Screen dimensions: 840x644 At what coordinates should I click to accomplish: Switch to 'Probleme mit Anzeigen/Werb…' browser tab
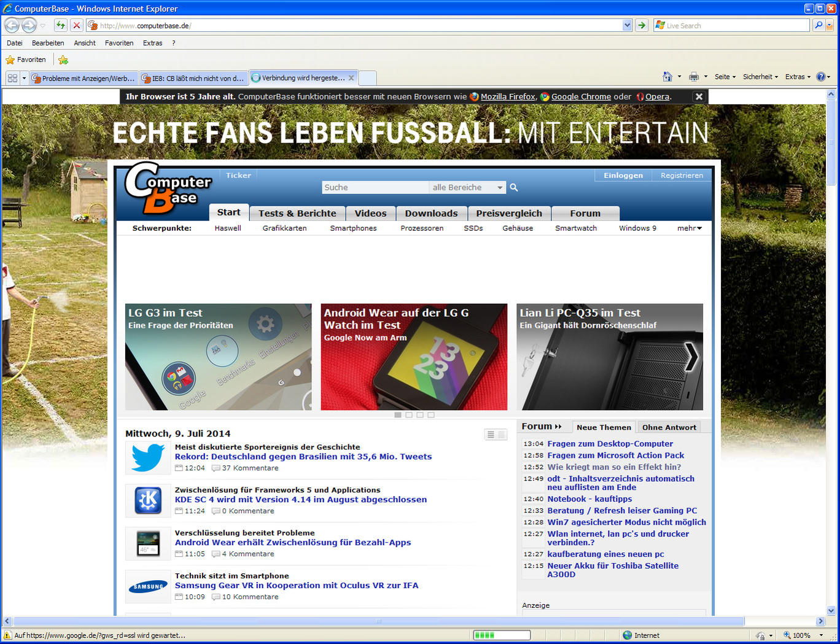point(84,78)
